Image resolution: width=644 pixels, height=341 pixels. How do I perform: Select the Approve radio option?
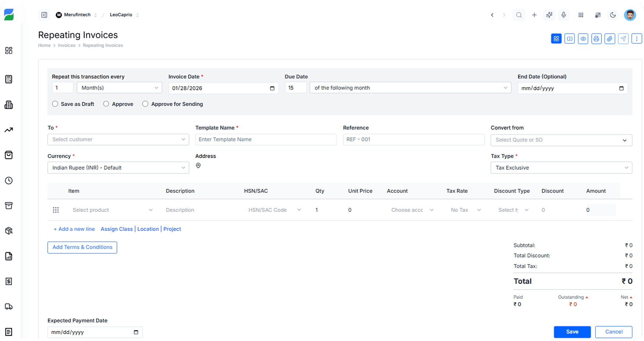[x=106, y=104]
